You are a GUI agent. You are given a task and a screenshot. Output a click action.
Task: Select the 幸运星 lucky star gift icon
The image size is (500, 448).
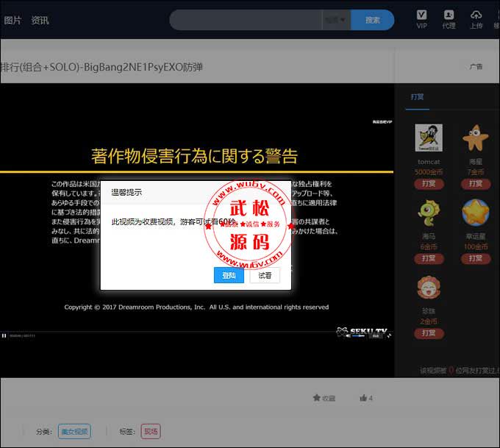475,213
